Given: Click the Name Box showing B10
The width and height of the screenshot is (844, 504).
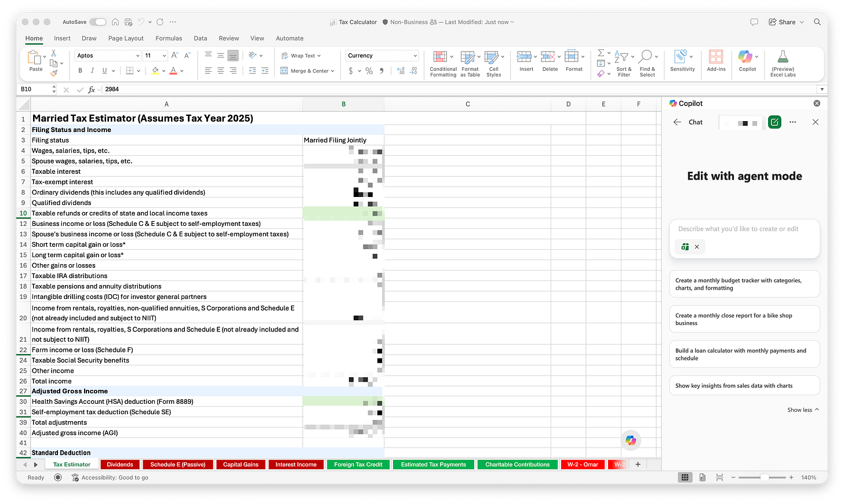Looking at the screenshot, I should coord(34,89).
